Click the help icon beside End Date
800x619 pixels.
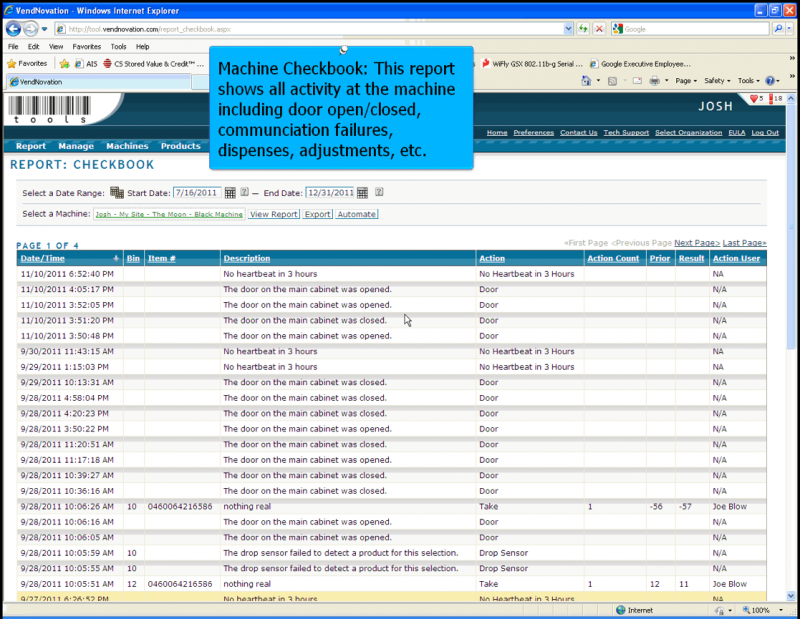[x=379, y=192]
